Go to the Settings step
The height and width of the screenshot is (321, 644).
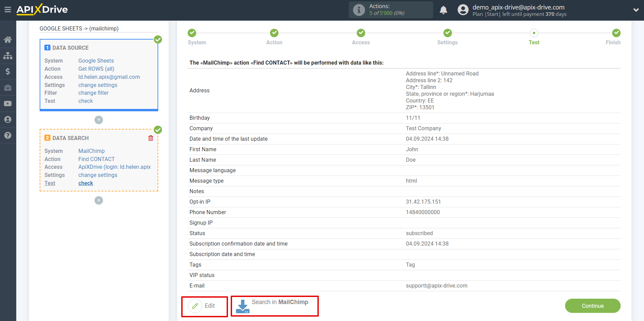[448, 33]
